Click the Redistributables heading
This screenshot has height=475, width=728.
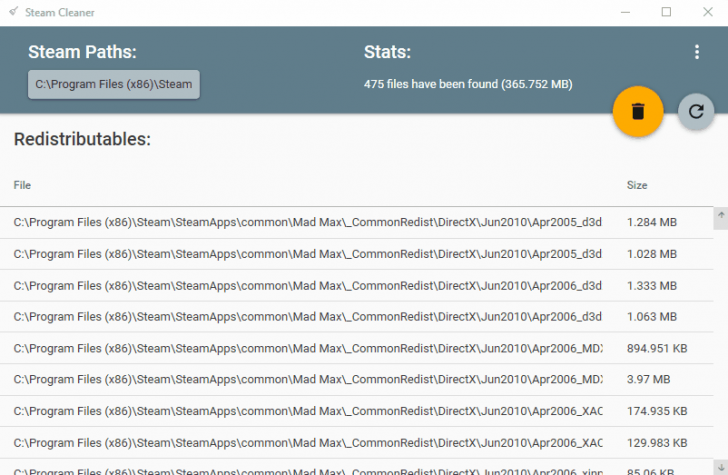83,139
